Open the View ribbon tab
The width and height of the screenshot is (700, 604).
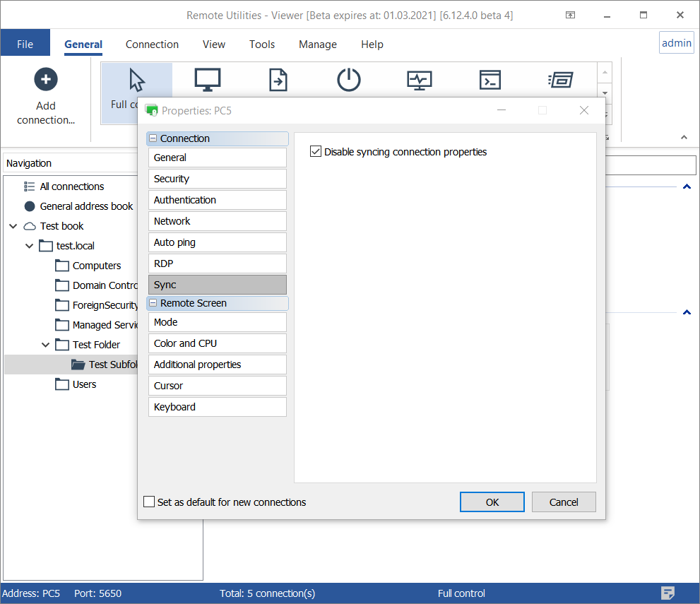tap(214, 45)
